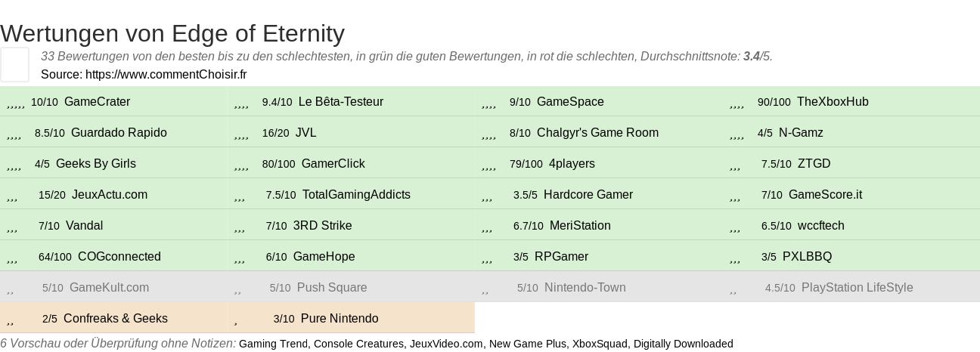Click the star rating beside GameScore.it
980x352 pixels.
point(735,197)
